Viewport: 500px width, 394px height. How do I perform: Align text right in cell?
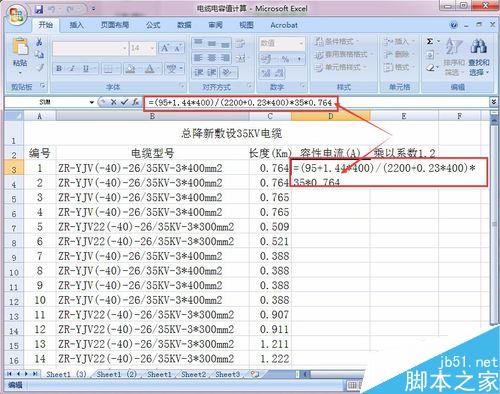point(225,58)
